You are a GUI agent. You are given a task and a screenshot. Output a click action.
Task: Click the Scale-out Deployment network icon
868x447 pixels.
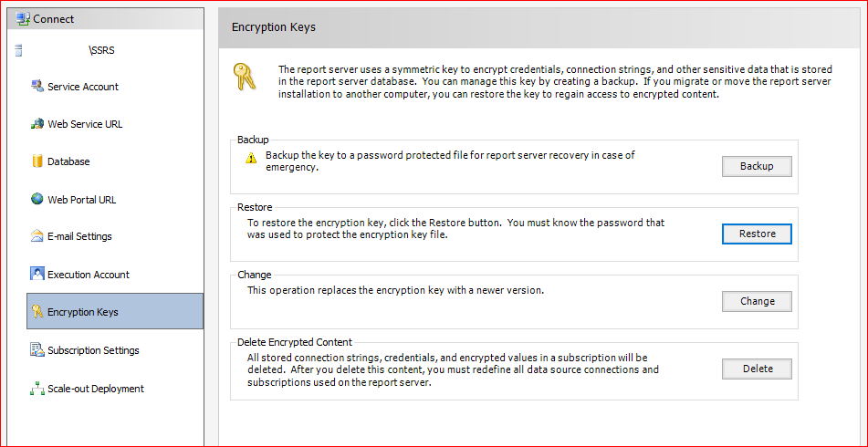37,389
